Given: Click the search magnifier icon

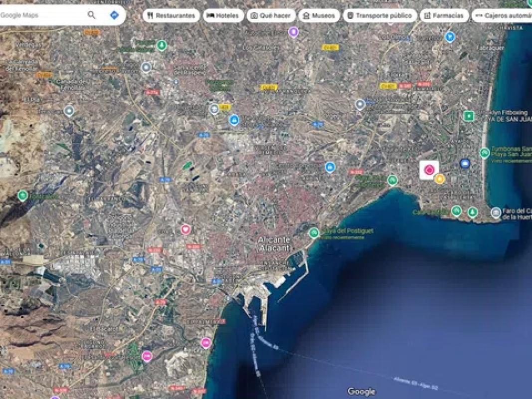Looking at the screenshot, I should 91,15.
